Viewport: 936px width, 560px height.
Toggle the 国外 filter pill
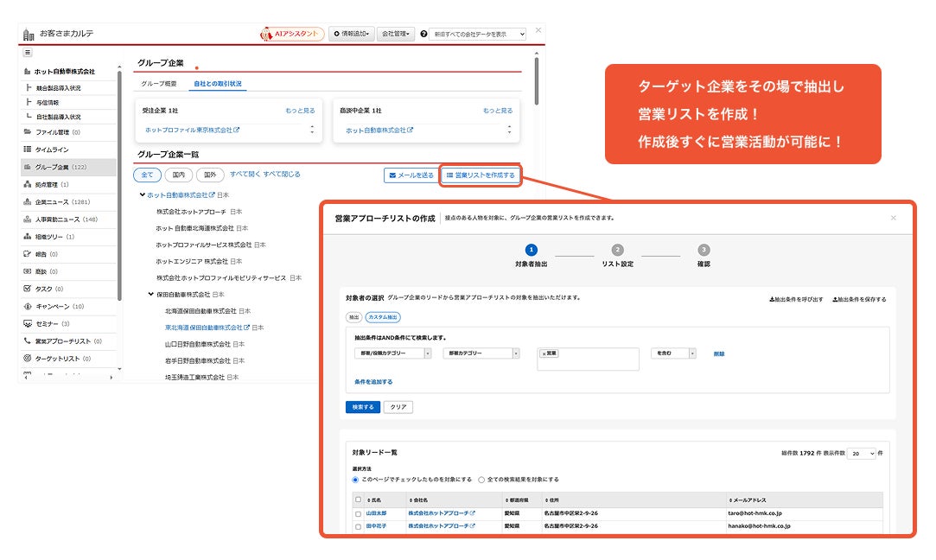[x=210, y=175]
